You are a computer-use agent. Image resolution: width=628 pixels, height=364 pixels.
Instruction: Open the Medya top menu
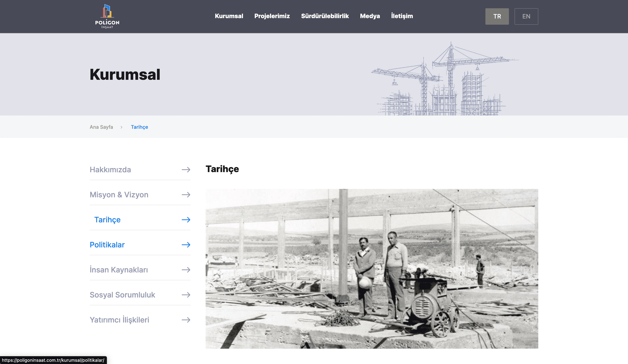[370, 16]
